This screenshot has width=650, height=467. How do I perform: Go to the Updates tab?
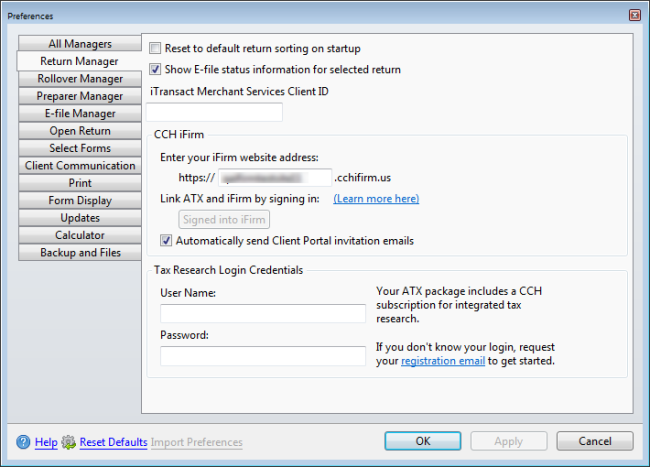coord(80,218)
